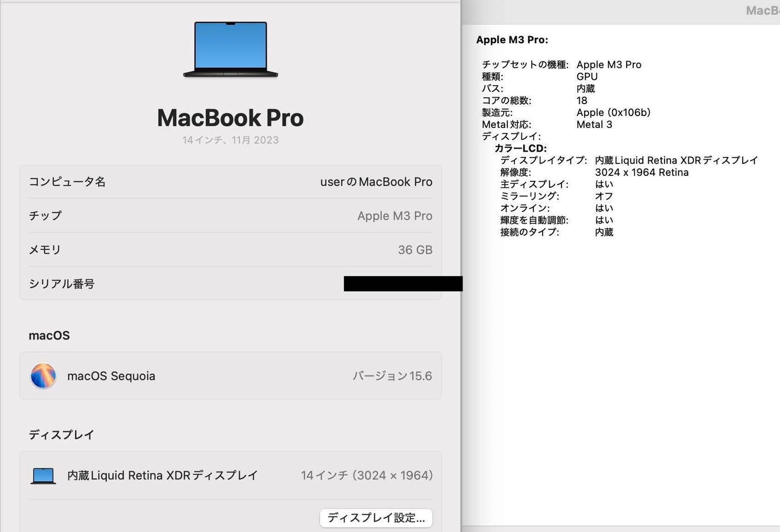Click the macOS Sequoia logo icon
The image size is (780, 532).
43,376
